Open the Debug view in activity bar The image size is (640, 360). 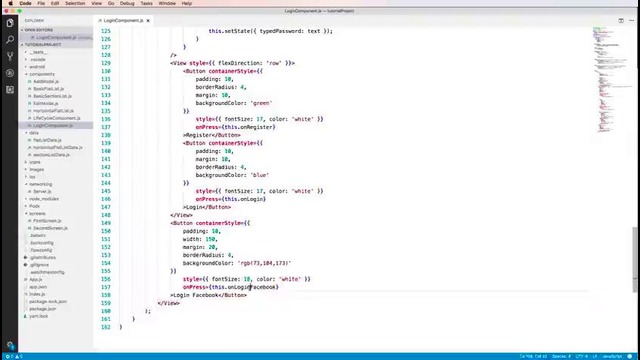10,73
